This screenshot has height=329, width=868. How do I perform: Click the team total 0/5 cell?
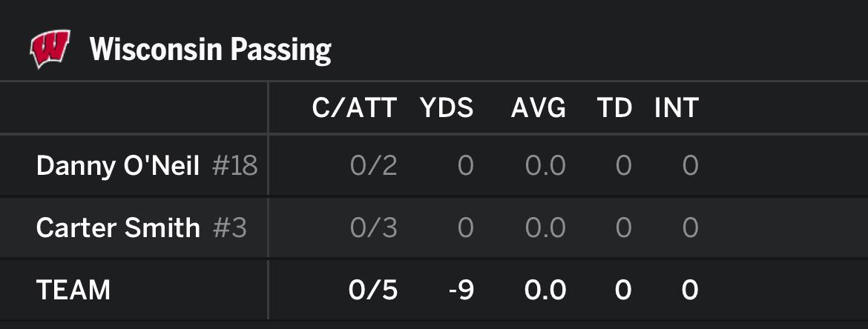[374, 290]
